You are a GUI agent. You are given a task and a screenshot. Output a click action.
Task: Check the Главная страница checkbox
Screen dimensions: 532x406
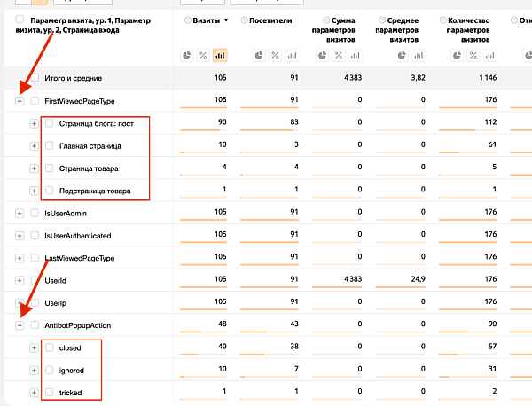49,146
